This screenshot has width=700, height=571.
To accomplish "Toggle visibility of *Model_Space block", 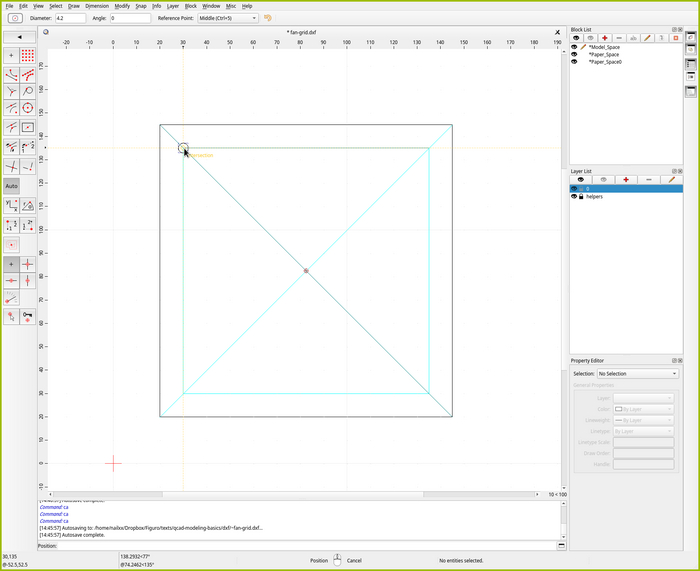I will (x=574, y=47).
